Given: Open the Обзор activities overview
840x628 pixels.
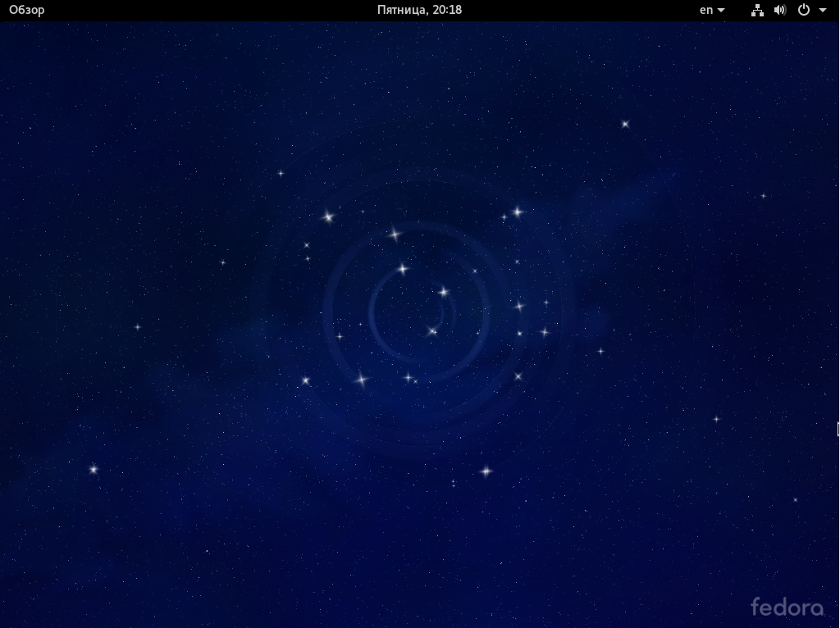Looking at the screenshot, I should [27, 10].
